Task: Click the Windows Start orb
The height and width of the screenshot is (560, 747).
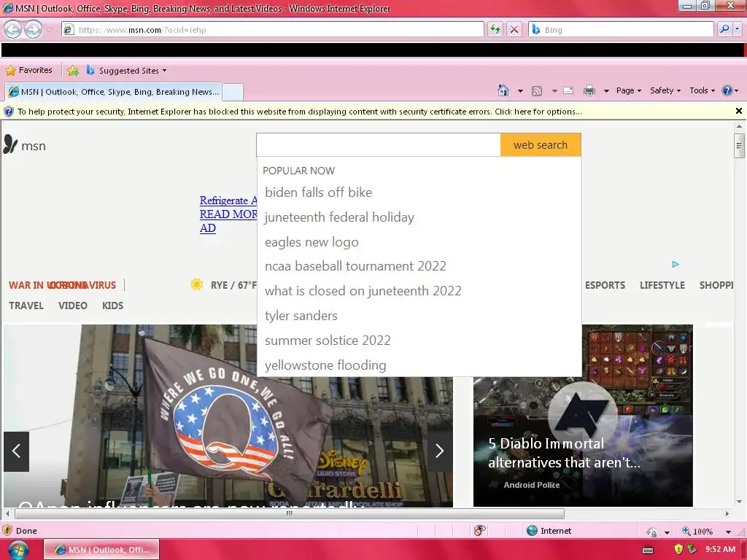Action: [18, 550]
